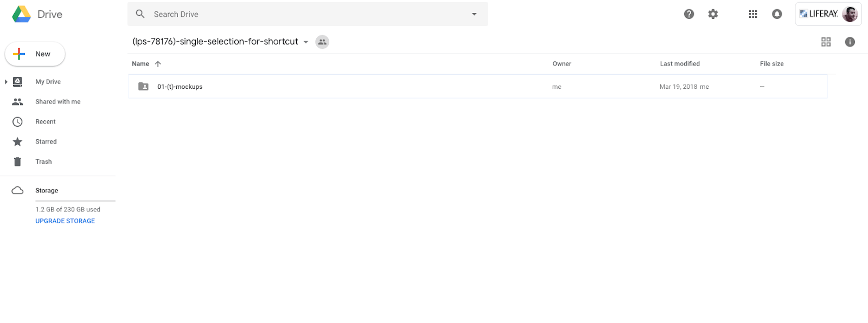Click the Trash bin icon
868x323 pixels.
click(x=17, y=162)
